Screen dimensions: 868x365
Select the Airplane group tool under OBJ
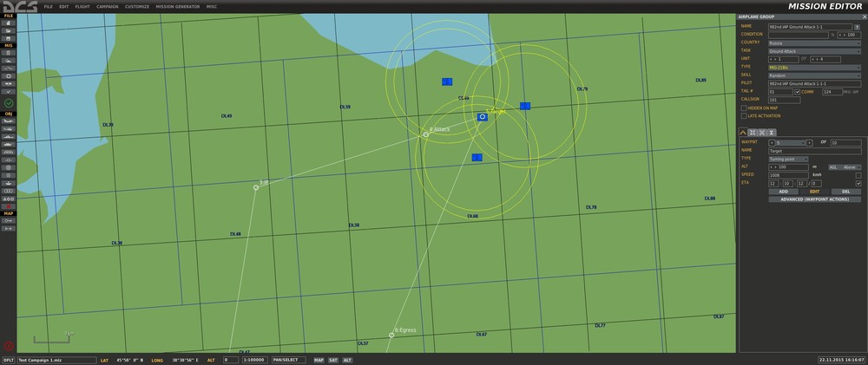(x=9, y=121)
